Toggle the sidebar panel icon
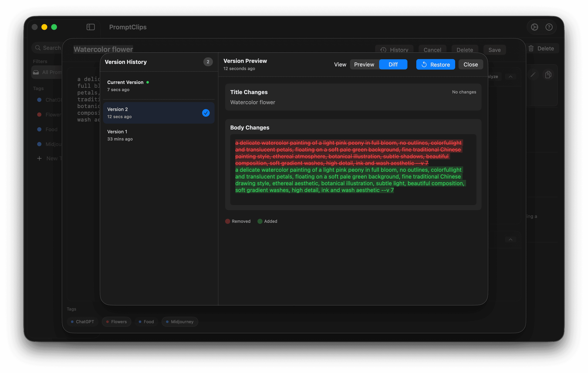 [x=91, y=27]
